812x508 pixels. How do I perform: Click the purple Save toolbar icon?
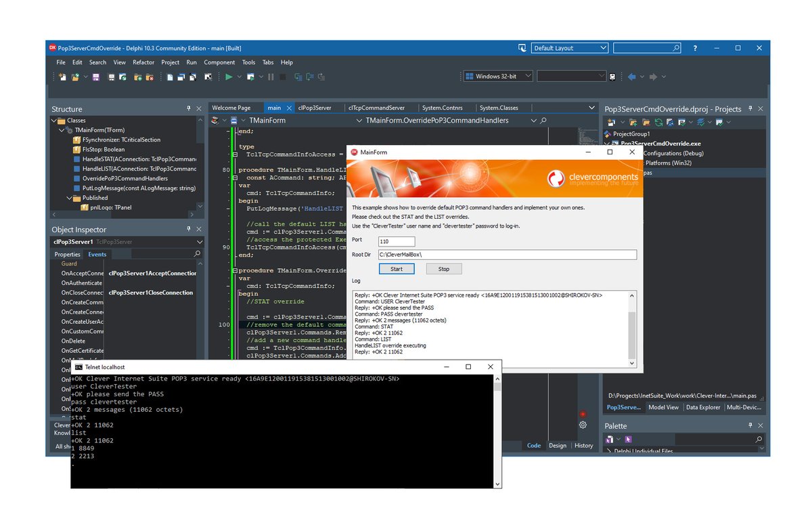[x=96, y=77]
